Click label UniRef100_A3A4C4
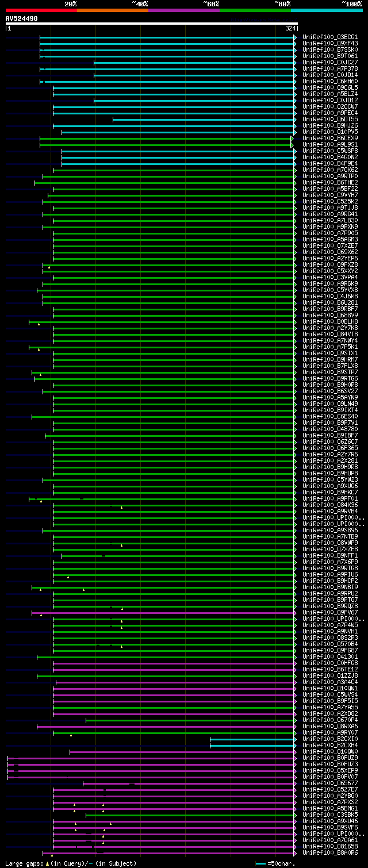 click(x=330, y=682)
